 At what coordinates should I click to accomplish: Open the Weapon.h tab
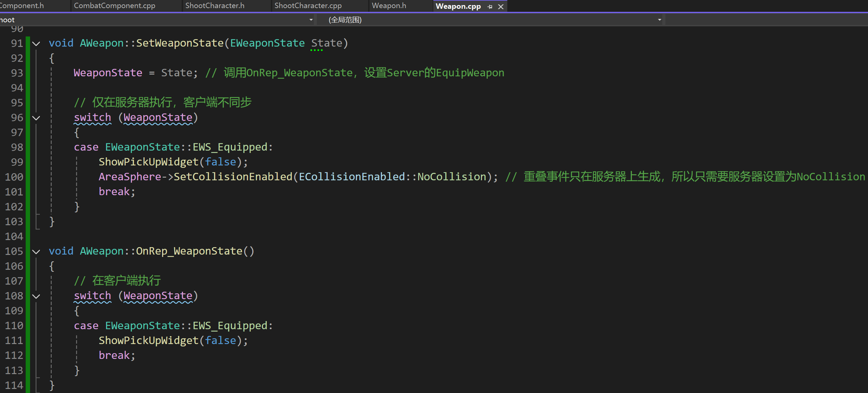click(x=389, y=6)
